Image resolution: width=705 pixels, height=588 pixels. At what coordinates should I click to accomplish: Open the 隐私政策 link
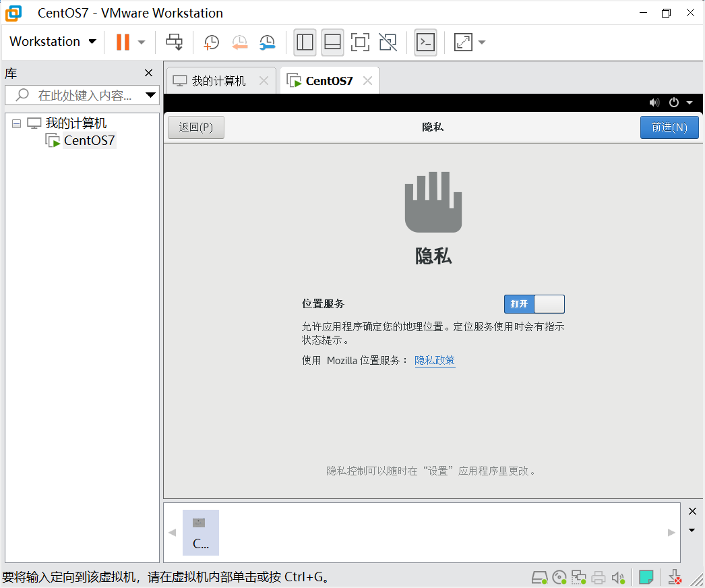click(435, 360)
